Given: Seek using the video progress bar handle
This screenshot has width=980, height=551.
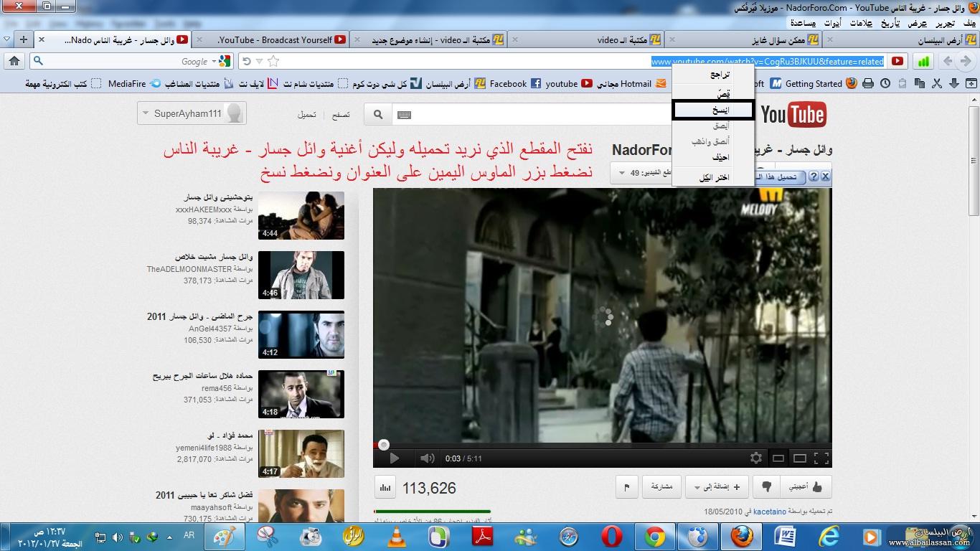Looking at the screenshot, I should pyautogui.click(x=384, y=445).
